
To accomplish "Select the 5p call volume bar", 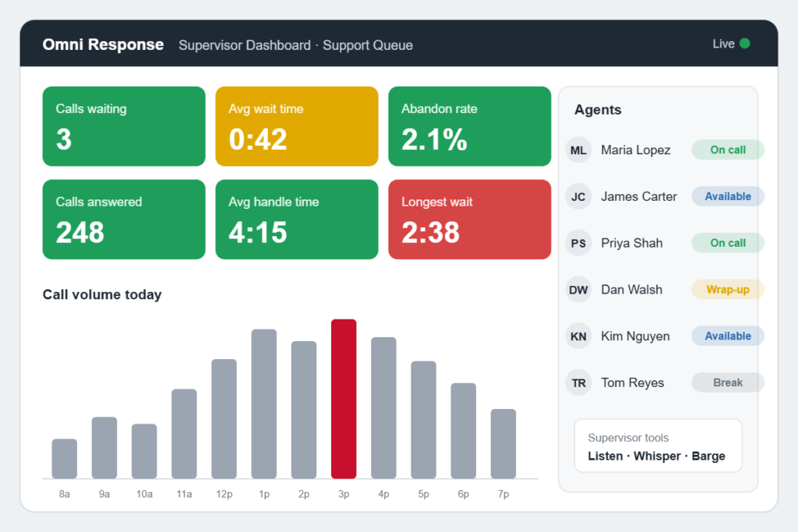I will coord(423,420).
